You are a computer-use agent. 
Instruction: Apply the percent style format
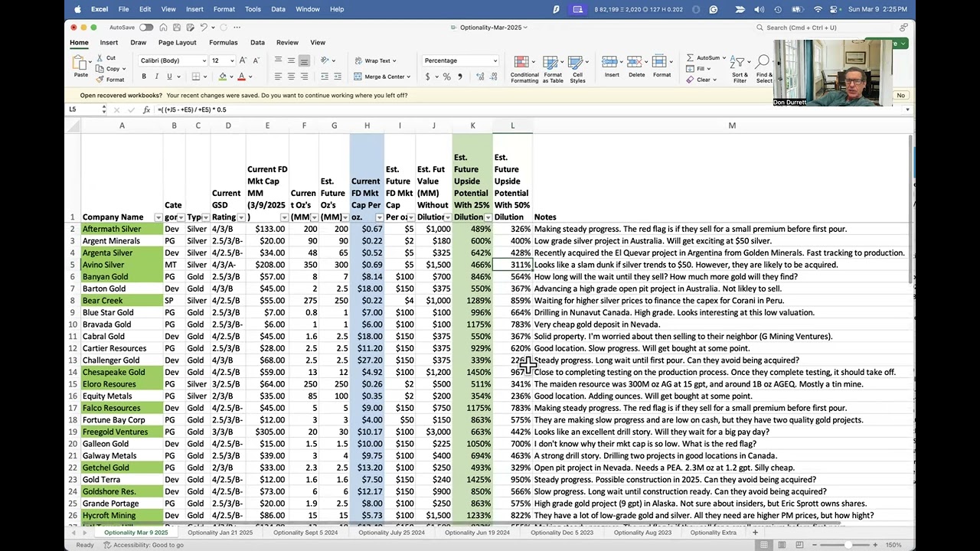[448, 77]
